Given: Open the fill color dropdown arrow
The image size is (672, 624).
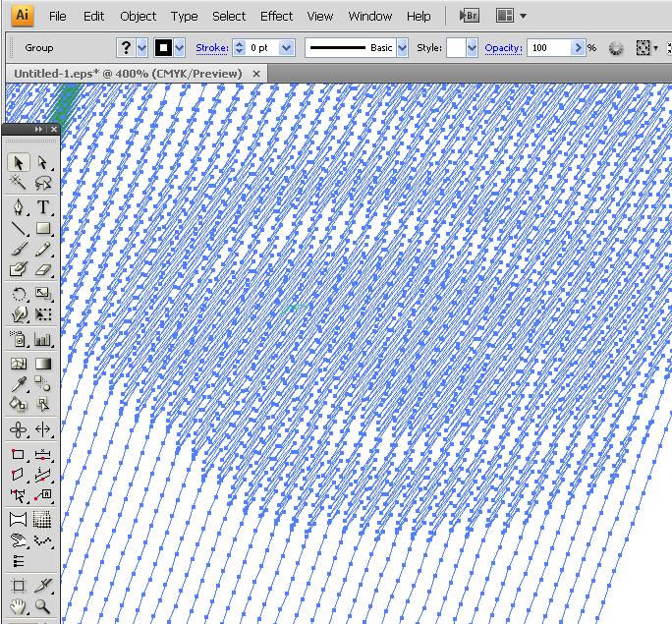Looking at the screenshot, I should point(142,48).
